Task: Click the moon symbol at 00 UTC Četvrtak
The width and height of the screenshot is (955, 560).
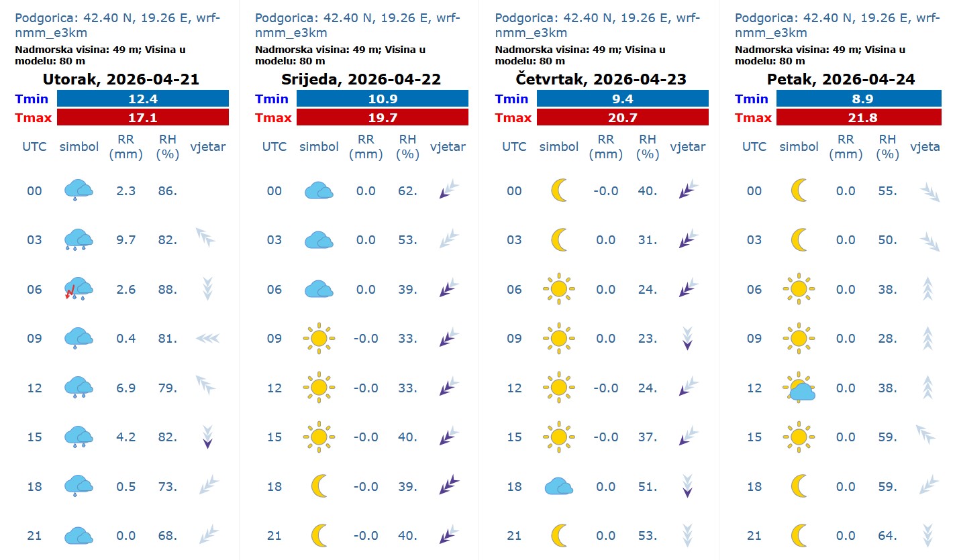Action: coord(558,190)
